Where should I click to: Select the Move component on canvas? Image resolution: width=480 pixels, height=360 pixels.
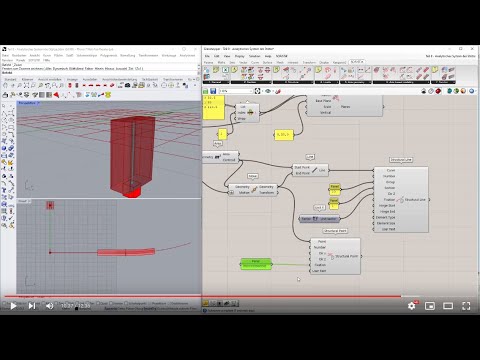[x=253, y=190]
